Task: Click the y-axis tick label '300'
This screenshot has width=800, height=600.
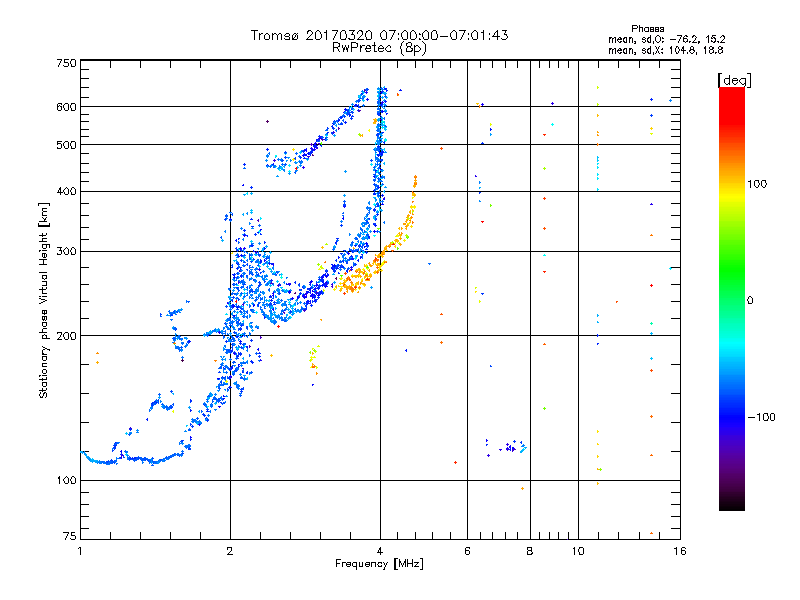Action: point(67,252)
